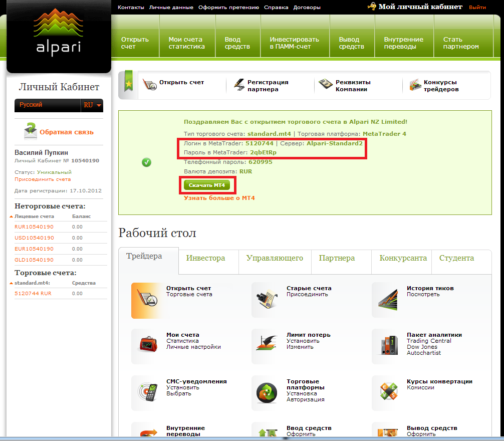Open account EUR10540190

click(34, 249)
